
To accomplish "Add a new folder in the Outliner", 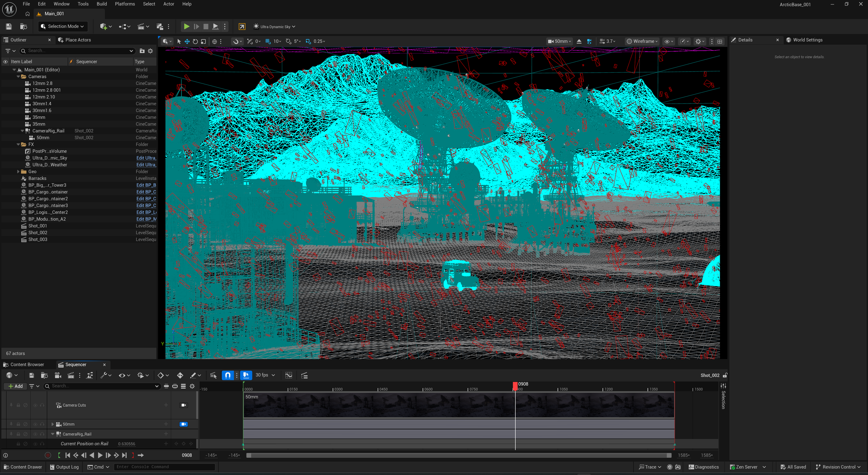I will coord(142,51).
